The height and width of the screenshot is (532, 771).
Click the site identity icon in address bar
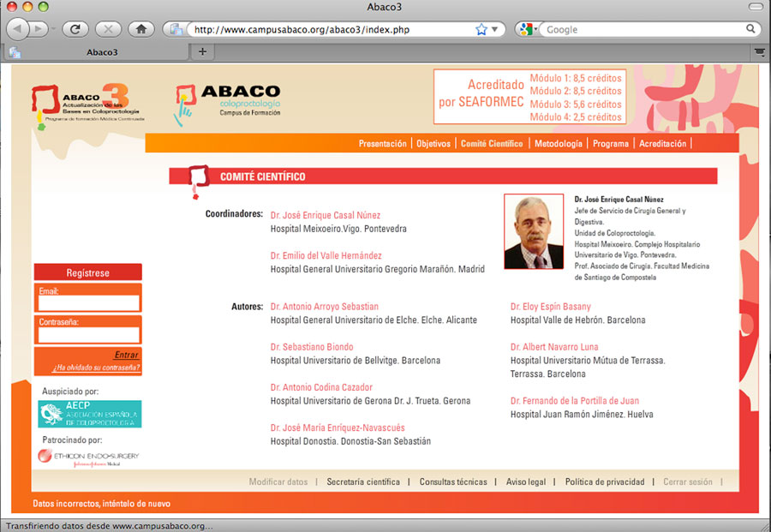pos(176,29)
